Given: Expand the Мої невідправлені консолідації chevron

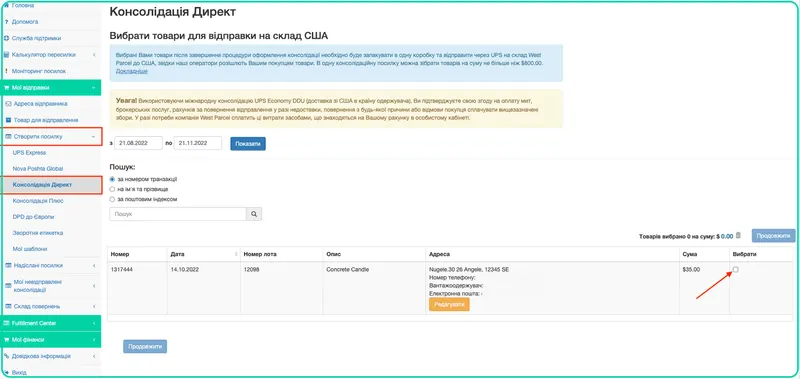Looking at the screenshot, I should (94, 286).
